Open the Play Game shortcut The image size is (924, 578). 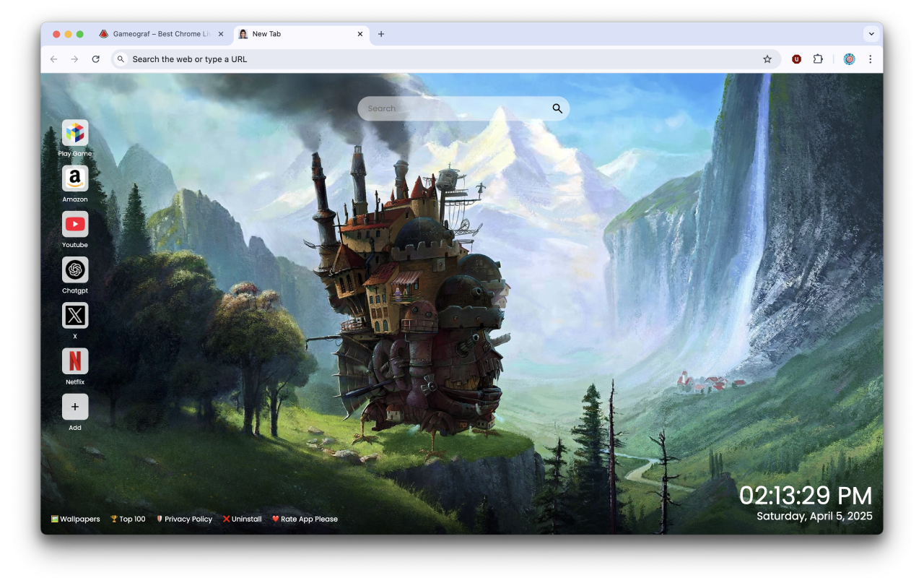click(x=75, y=134)
